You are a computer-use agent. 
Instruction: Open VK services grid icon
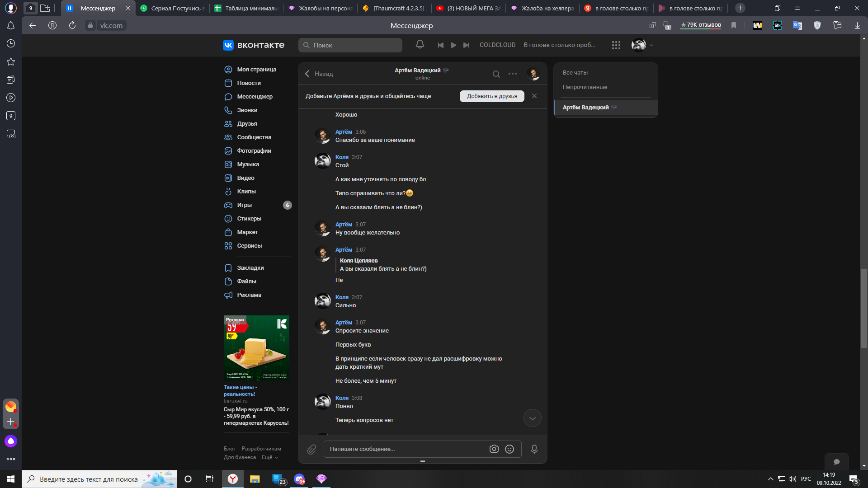(x=616, y=45)
